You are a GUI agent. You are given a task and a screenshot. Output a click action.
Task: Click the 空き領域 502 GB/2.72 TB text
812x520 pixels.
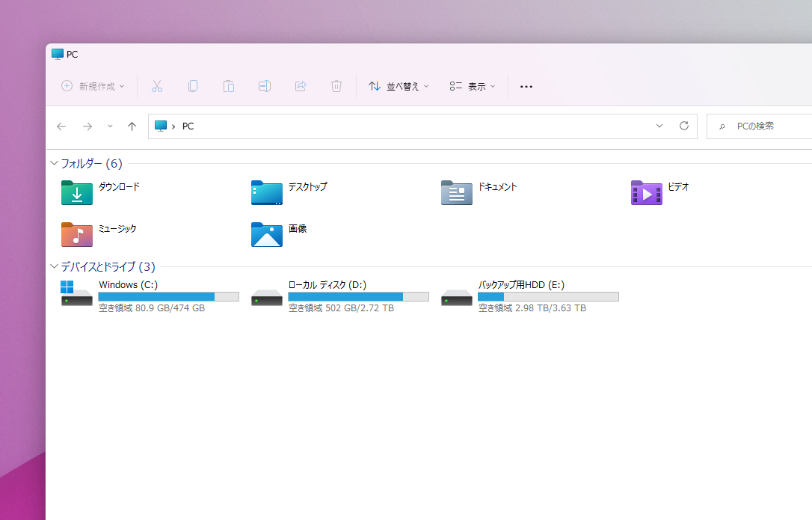point(341,308)
